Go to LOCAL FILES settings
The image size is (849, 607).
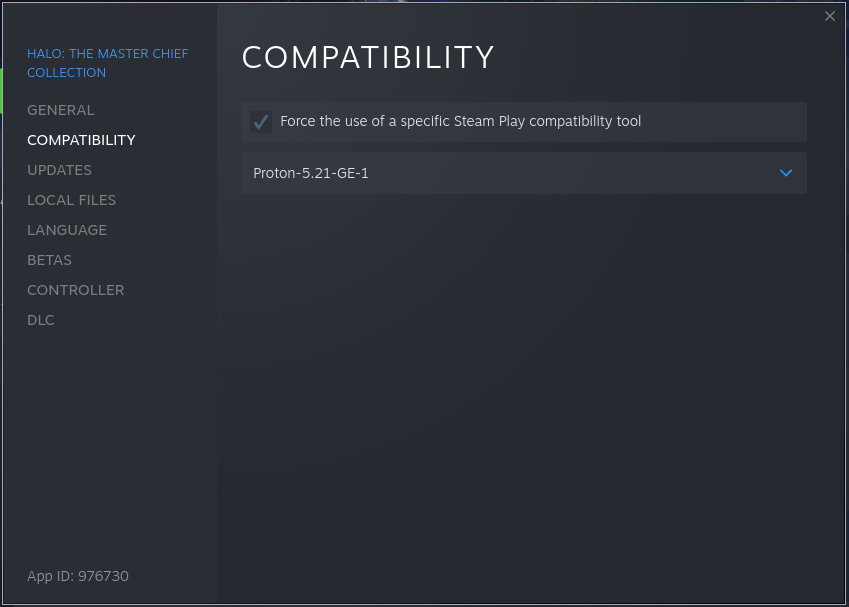coord(69,199)
